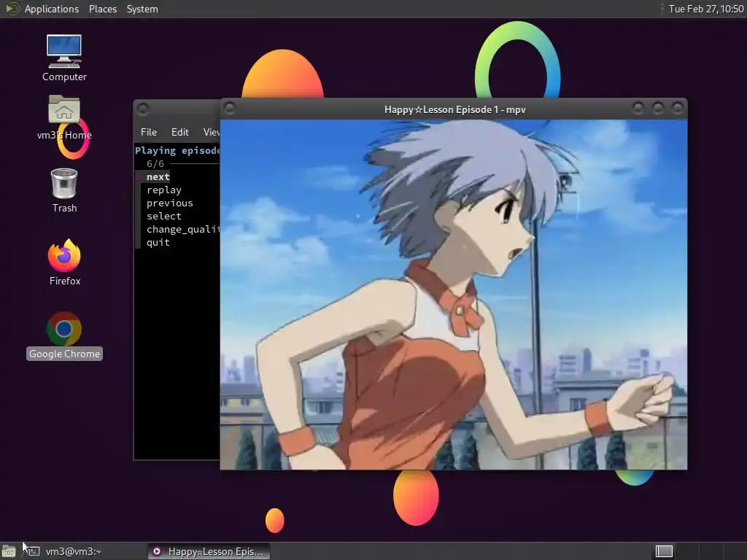Viewport: 747px width, 560px height.
Task: Open the Applications menu in top panel
Action: pos(52,9)
